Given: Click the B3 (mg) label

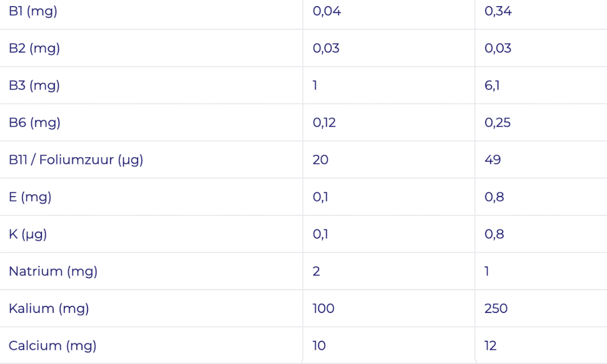Looking at the screenshot, I should (x=35, y=86).
